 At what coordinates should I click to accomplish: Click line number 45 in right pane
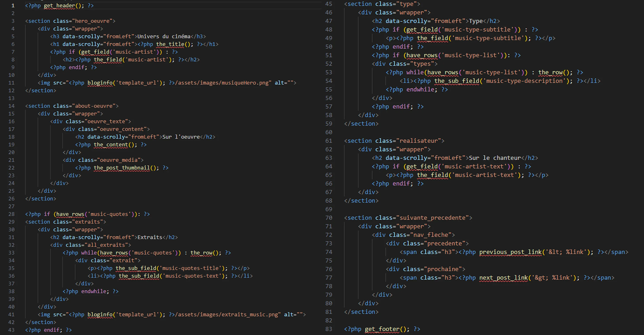click(x=329, y=4)
